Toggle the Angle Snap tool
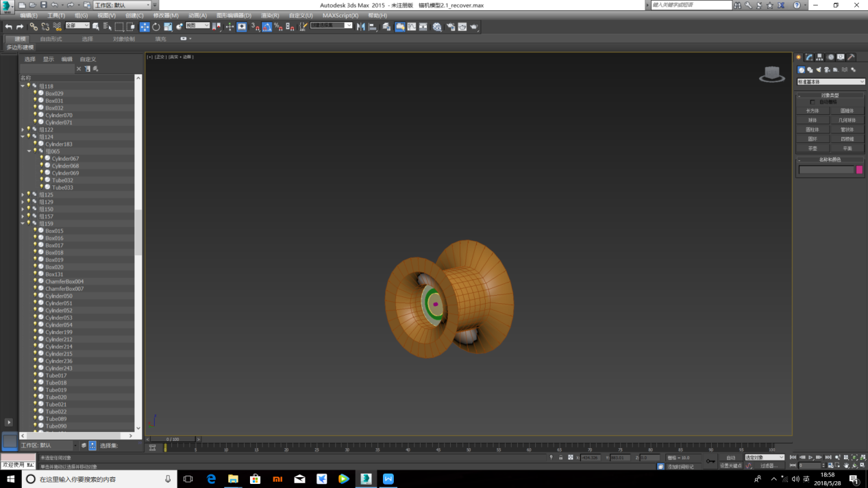 (x=266, y=27)
